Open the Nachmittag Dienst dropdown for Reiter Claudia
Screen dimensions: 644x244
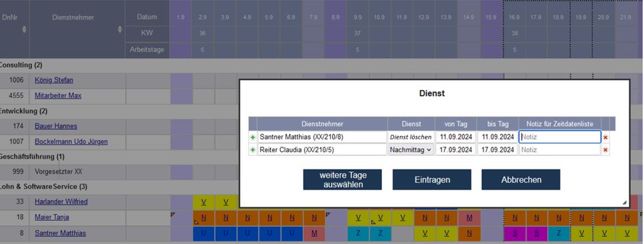(x=411, y=150)
